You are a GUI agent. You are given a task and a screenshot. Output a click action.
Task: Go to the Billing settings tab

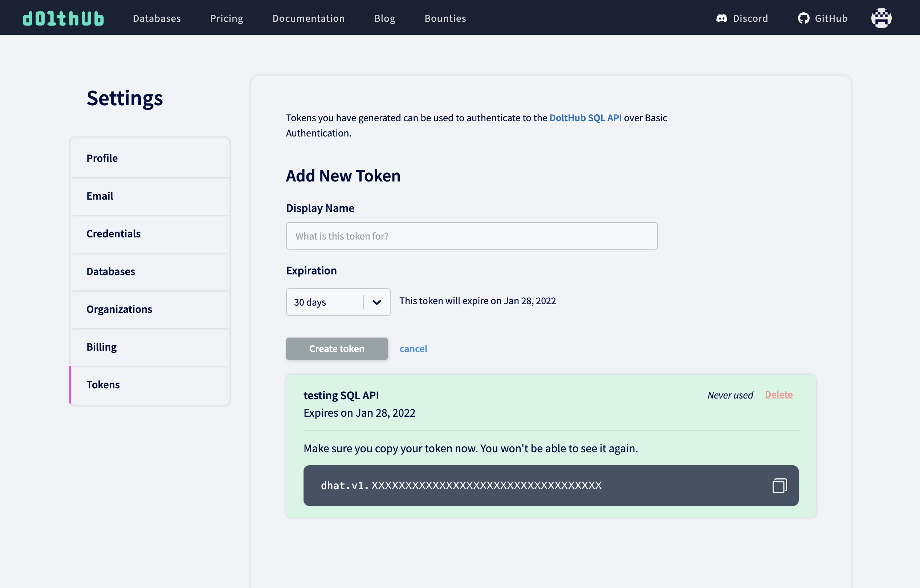click(x=150, y=347)
